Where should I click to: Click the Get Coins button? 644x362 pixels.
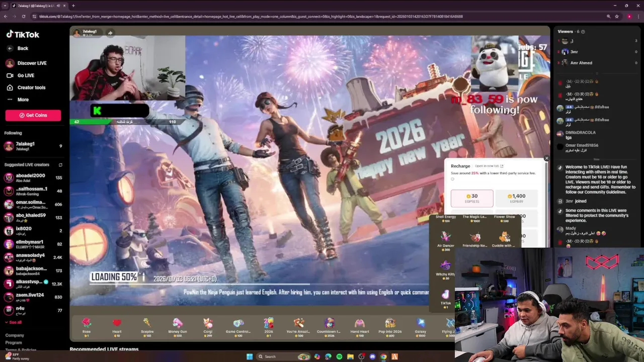tap(33, 115)
